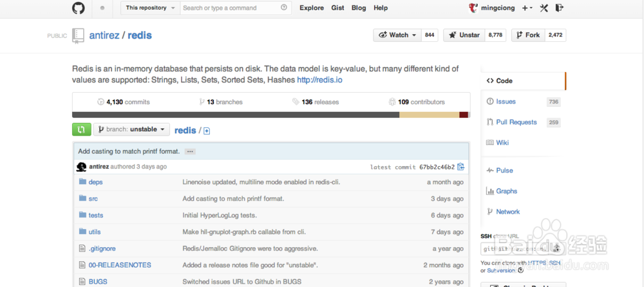Image resolution: width=644 pixels, height=287 pixels.
Task: Open the Explore menu item
Action: point(312,8)
